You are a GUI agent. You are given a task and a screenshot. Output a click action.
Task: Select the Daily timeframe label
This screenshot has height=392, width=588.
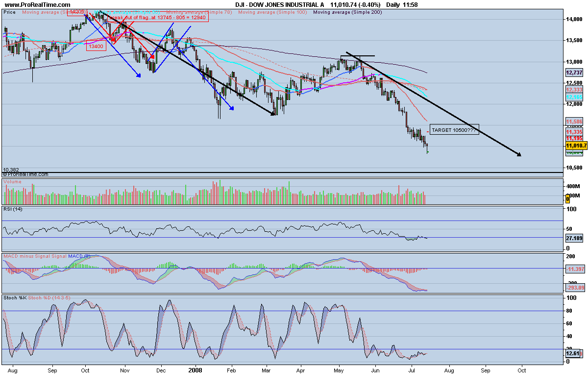pyautogui.click(x=393, y=4)
